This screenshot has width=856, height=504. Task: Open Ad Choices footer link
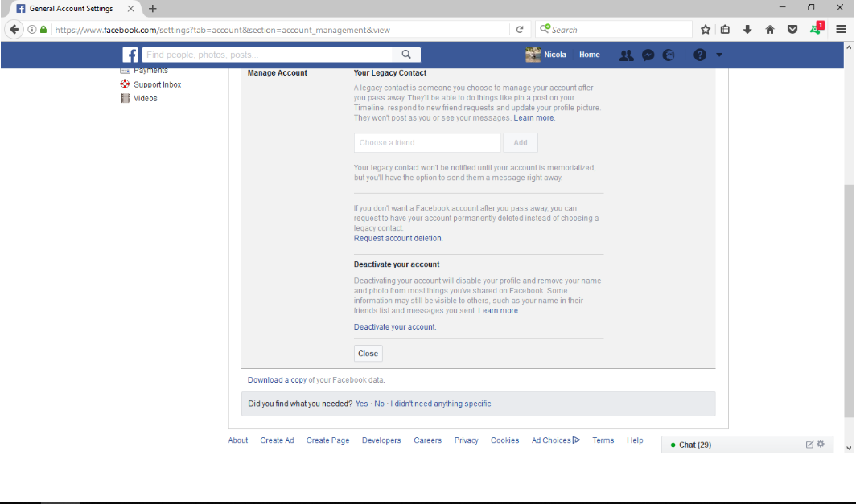click(556, 440)
